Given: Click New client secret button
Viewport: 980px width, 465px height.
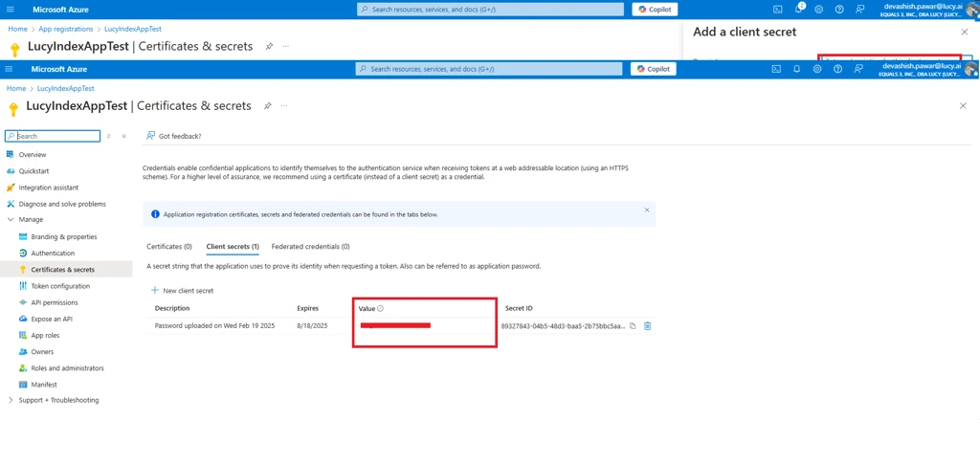Looking at the screenshot, I should 183,291.
